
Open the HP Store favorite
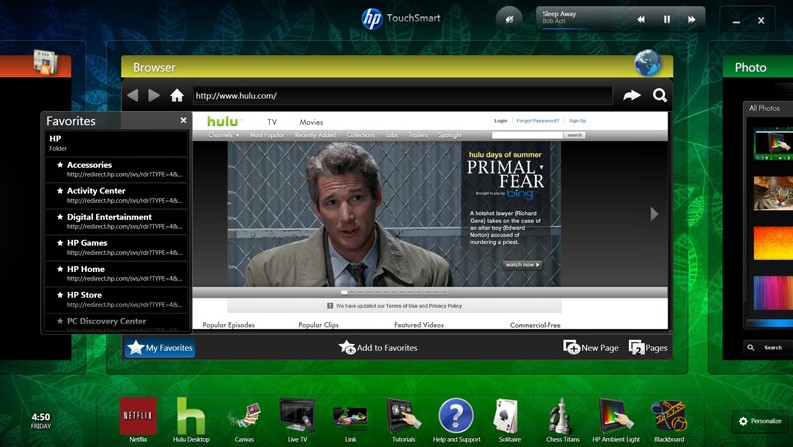click(x=116, y=299)
